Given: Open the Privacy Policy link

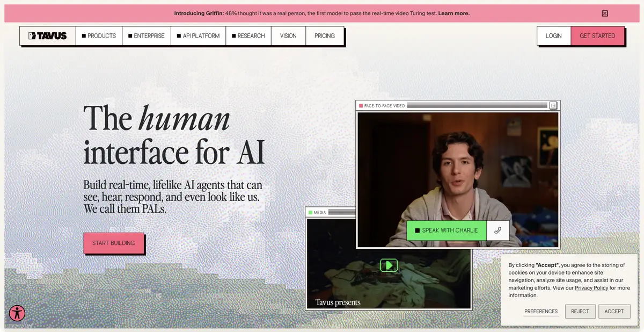Looking at the screenshot, I should [591, 288].
